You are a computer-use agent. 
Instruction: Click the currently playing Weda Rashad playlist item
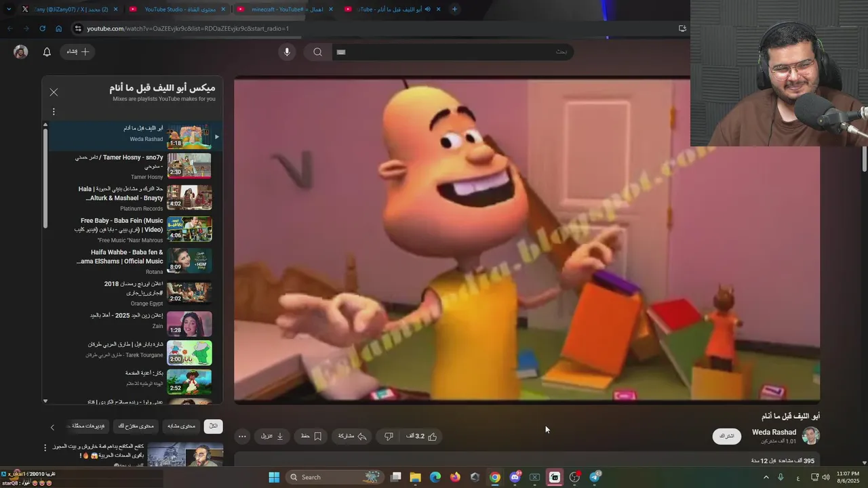pyautogui.click(x=134, y=136)
